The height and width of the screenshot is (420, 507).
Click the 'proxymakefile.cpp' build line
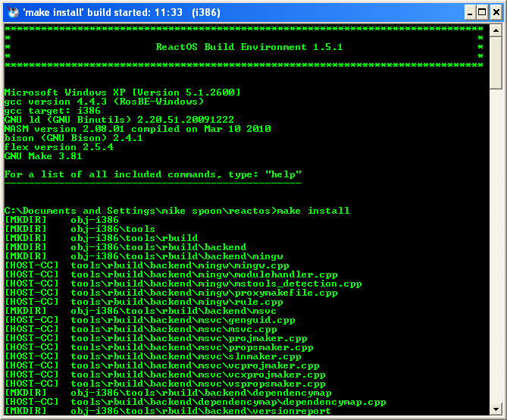[x=171, y=293]
